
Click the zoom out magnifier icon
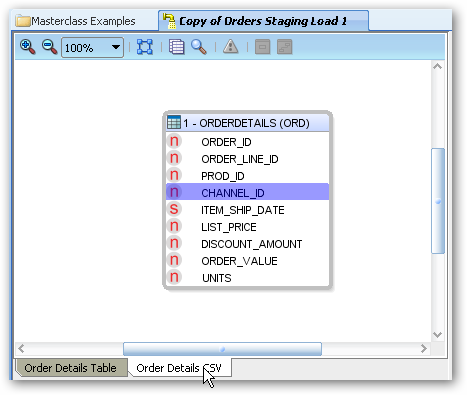pos(49,47)
